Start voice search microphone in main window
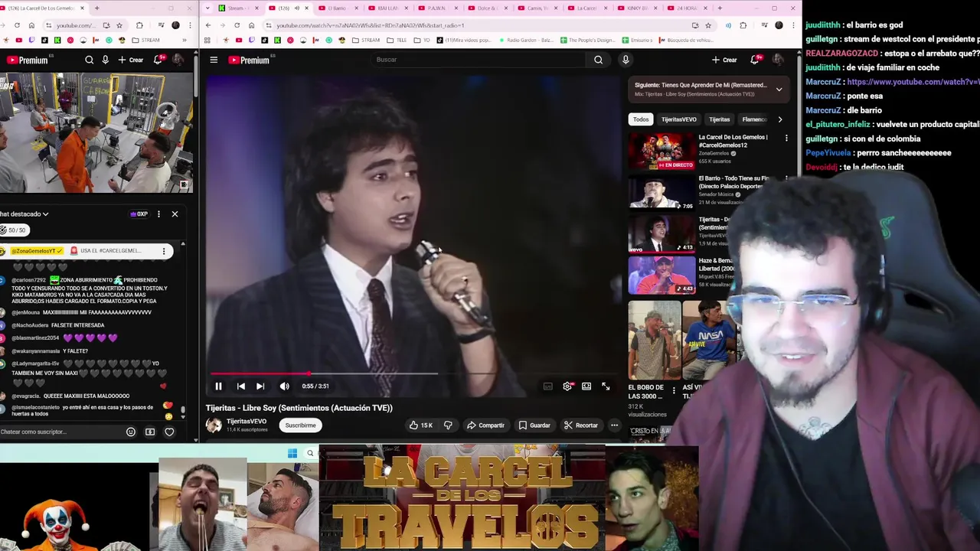980x551 pixels. (x=626, y=60)
